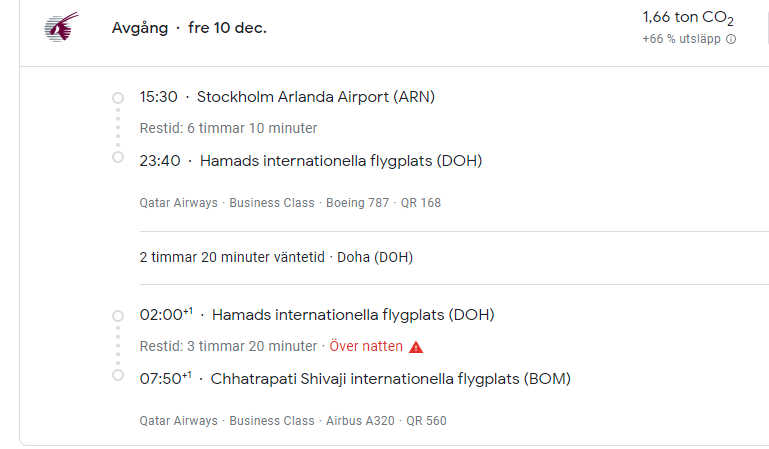Click the '+66 % utsläpp' label
This screenshot has height=449, width=769.
[682, 40]
